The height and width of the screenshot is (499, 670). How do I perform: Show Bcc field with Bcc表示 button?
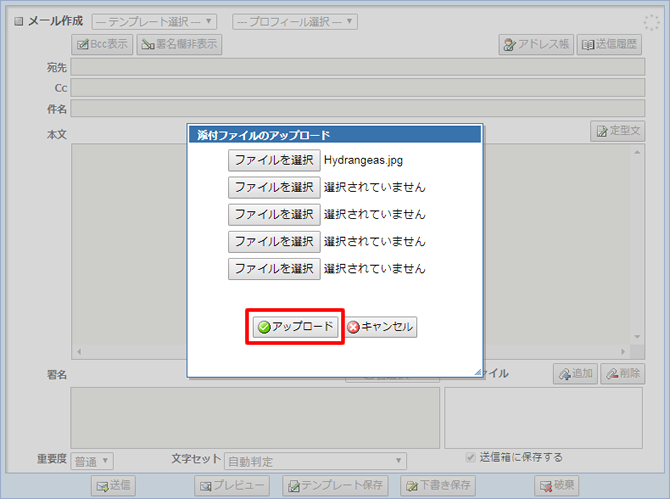102,44
